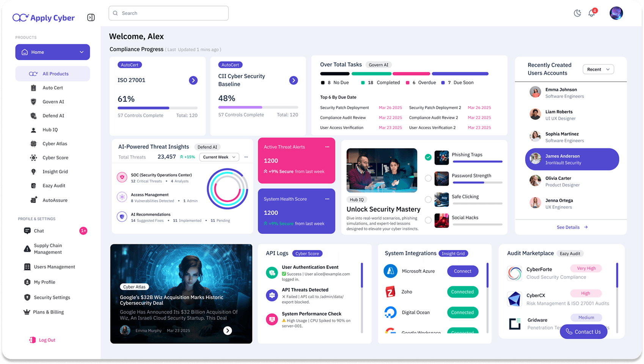Click the Apply Cyber logo
644x364 pixels.
[44, 18]
